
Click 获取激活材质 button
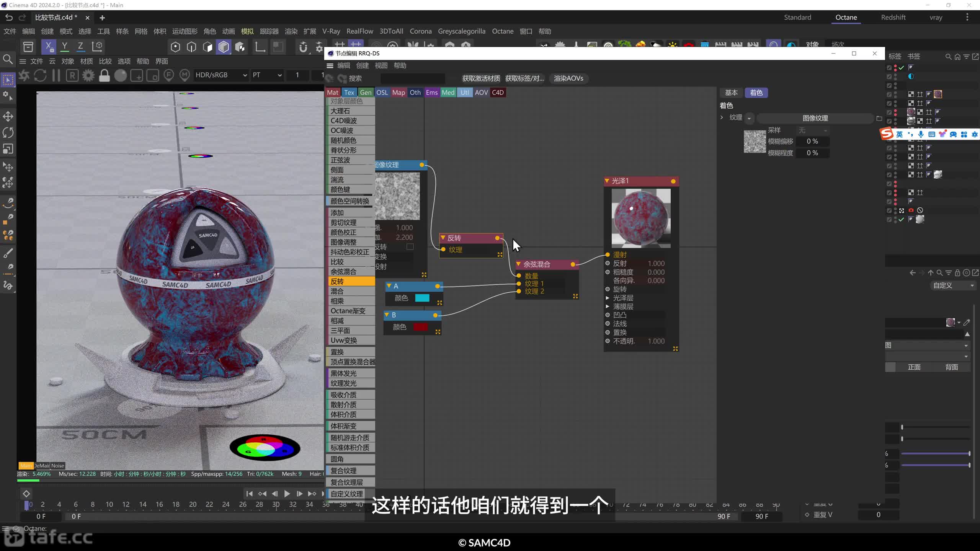481,78
